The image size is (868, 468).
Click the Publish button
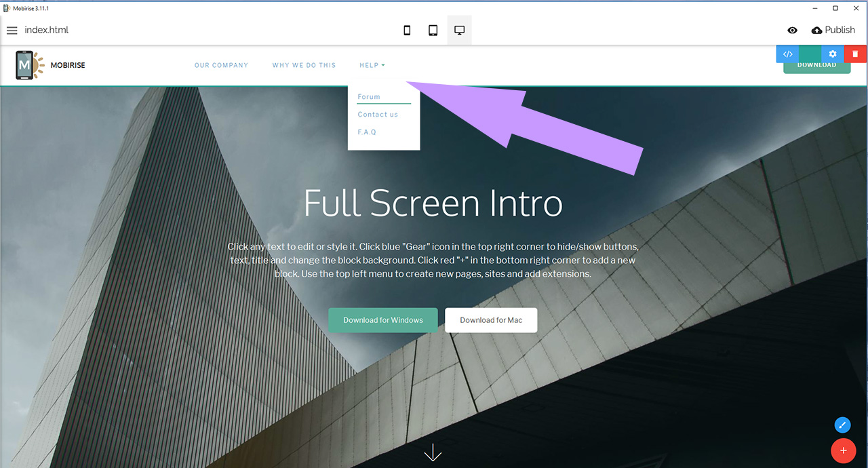833,30
